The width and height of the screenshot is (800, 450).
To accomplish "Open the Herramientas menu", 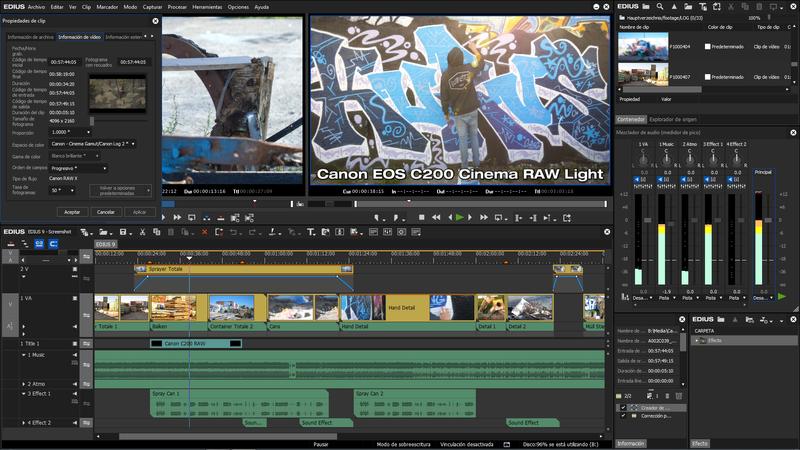I will [207, 7].
